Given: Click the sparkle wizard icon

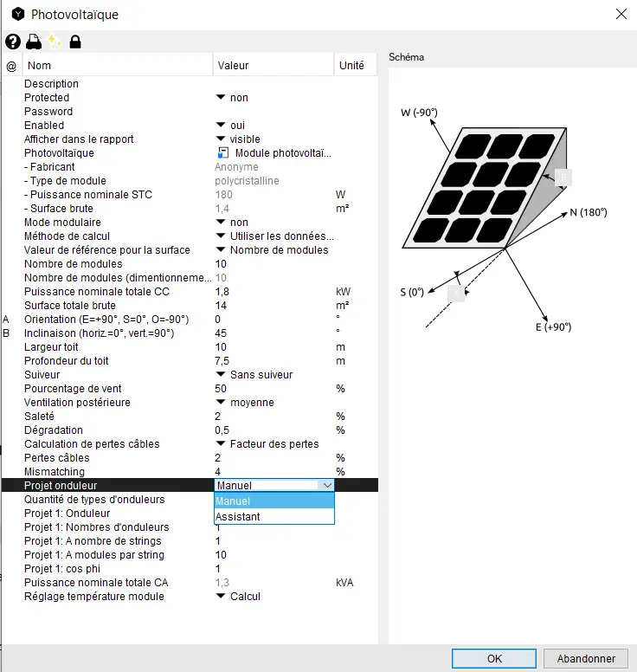Looking at the screenshot, I should tap(55, 42).
